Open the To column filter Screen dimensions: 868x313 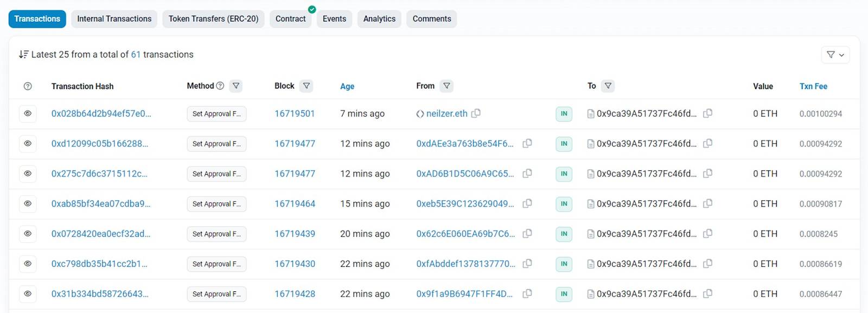(x=608, y=86)
